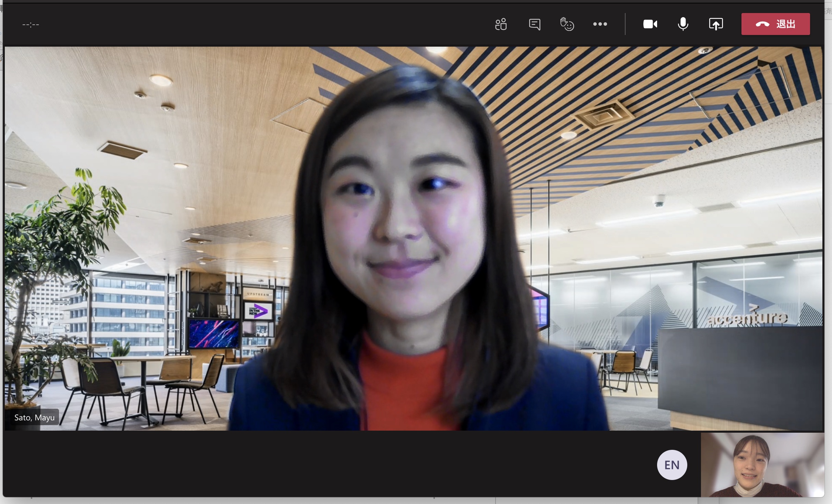Click the self-view video thumbnail
Viewport: 832px width, 504px height.
(x=762, y=465)
